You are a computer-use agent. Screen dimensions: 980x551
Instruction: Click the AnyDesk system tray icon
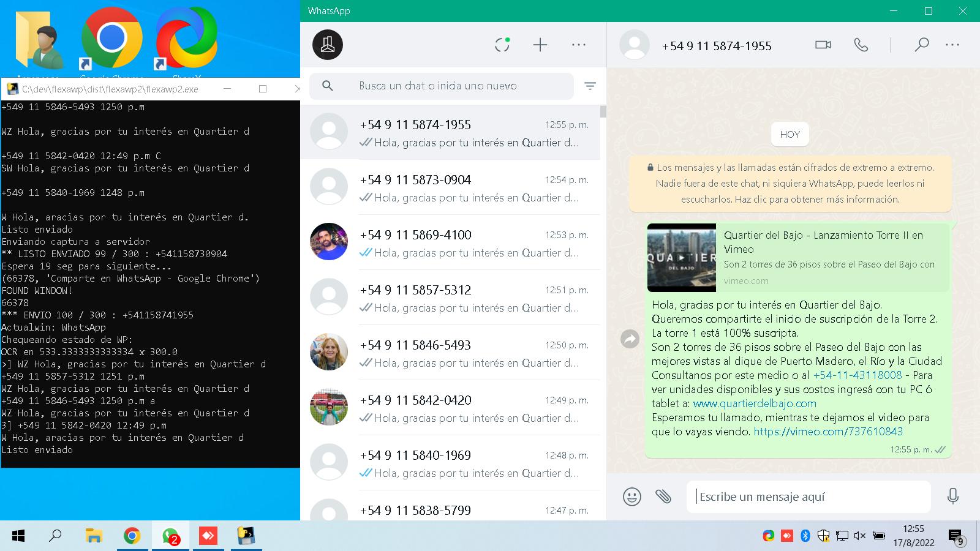(x=787, y=536)
